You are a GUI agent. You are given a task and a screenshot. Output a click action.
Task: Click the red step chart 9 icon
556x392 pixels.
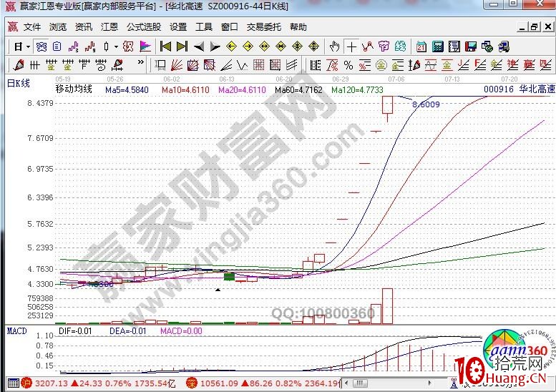pyautogui.click(x=90, y=46)
